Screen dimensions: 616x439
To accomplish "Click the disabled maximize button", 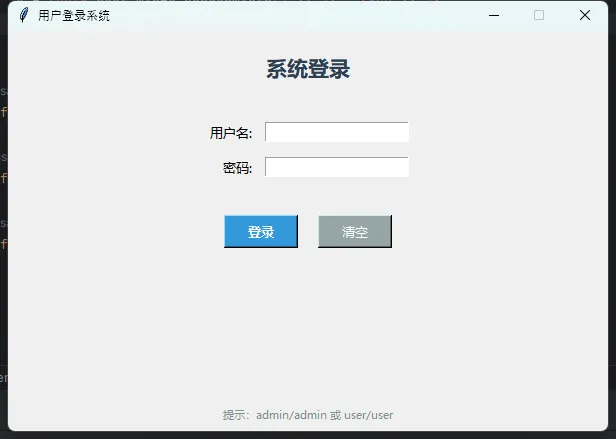I will [x=539, y=15].
